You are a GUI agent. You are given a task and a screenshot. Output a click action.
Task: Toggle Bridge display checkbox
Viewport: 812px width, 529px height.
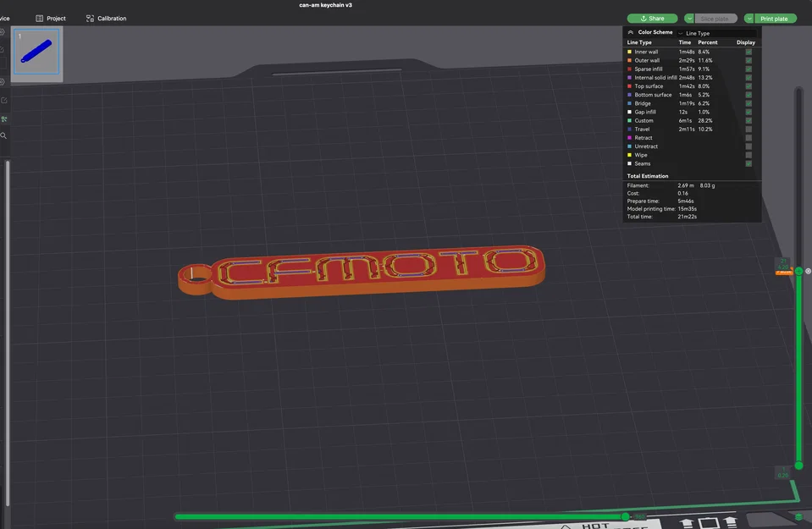(748, 103)
